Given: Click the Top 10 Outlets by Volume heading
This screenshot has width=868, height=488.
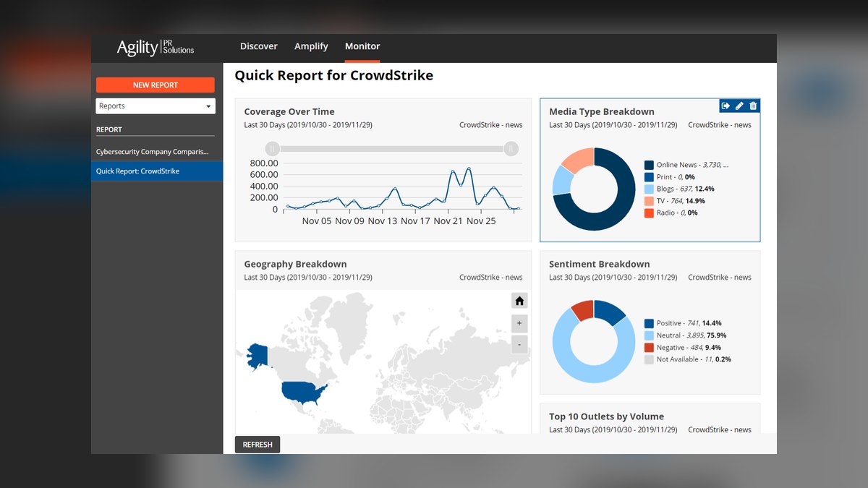Looking at the screenshot, I should pos(607,416).
